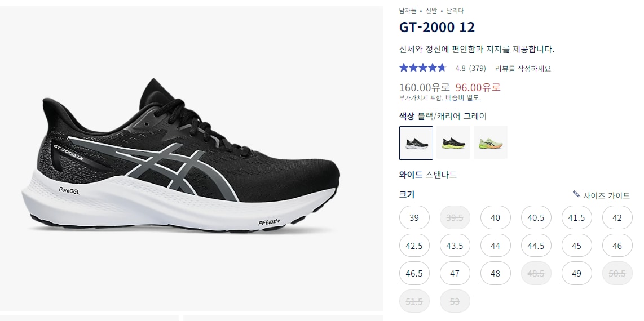Pick size 44.5
This screenshot has height=321, width=644.
coord(536,246)
